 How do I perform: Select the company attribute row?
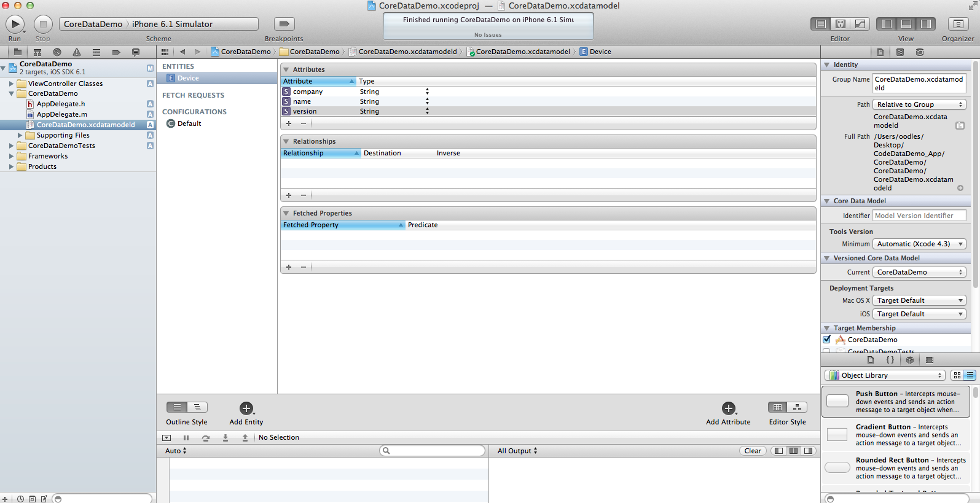point(548,92)
